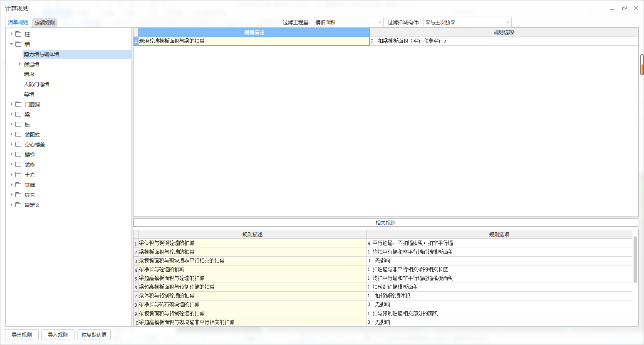The image size is (644, 345).
Task: Click the folder icon next to 基础
Action: pos(18,185)
